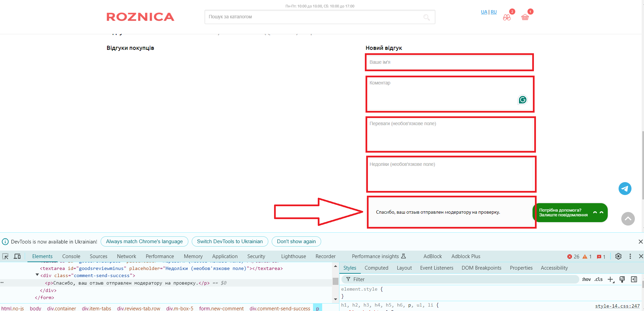Open DevTools three-dot customize menu
644x311 pixels.
click(x=630, y=256)
